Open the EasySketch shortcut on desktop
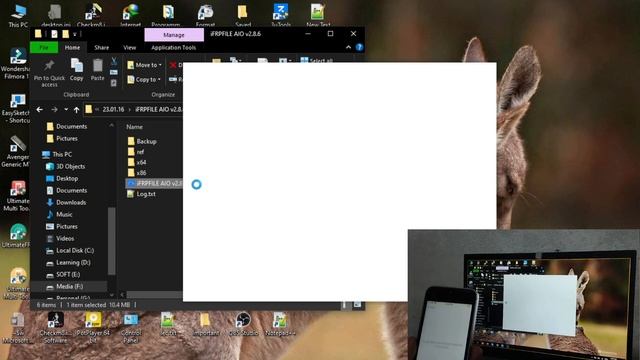 coord(16,108)
